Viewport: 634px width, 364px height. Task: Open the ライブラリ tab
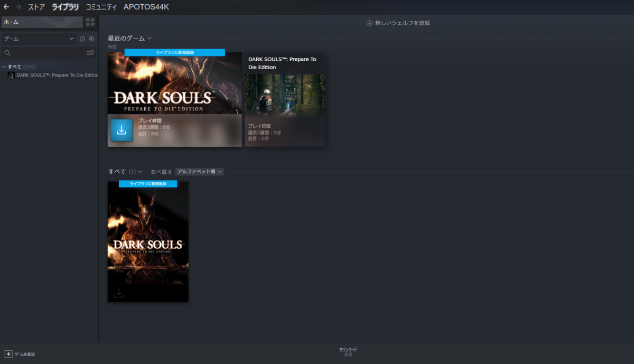click(66, 7)
